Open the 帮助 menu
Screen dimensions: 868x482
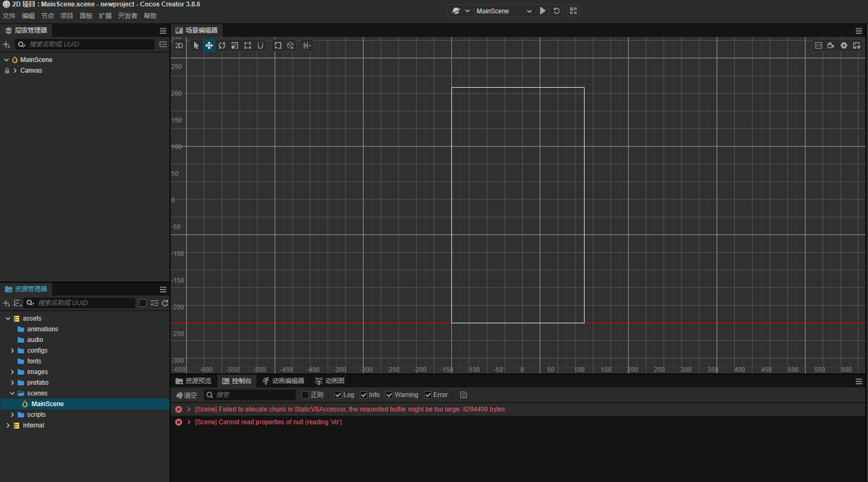150,16
